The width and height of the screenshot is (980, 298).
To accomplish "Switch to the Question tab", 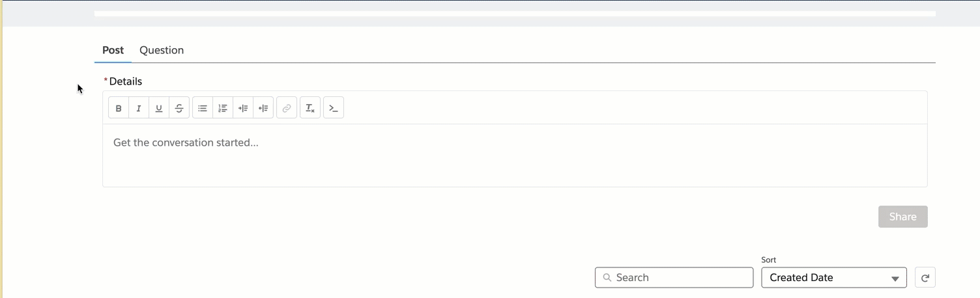I will pos(162,50).
